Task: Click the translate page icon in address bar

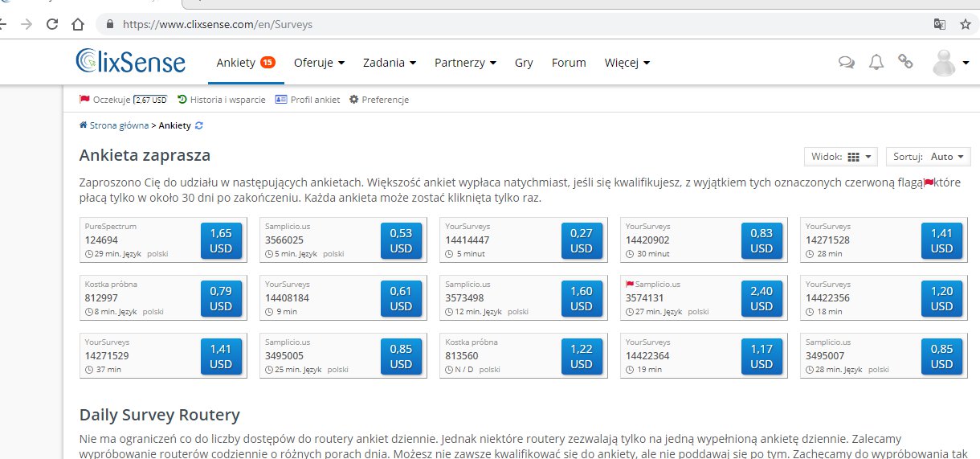Action: point(939,24)
